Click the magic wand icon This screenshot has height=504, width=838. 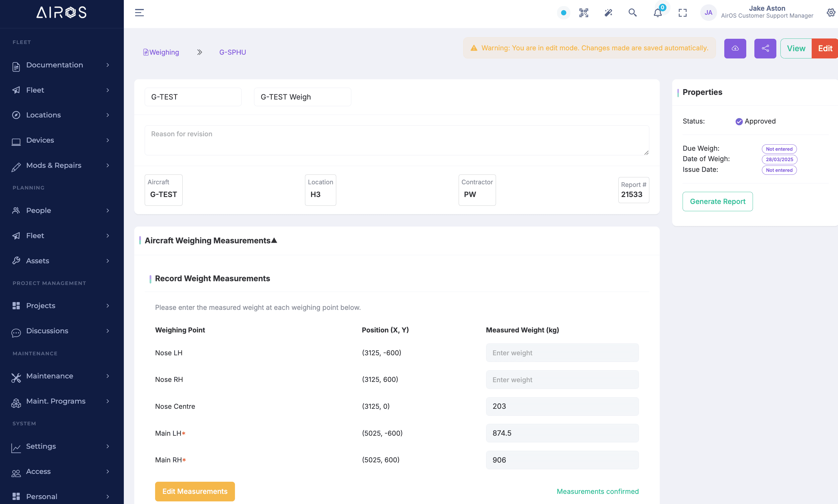[608, 13]
